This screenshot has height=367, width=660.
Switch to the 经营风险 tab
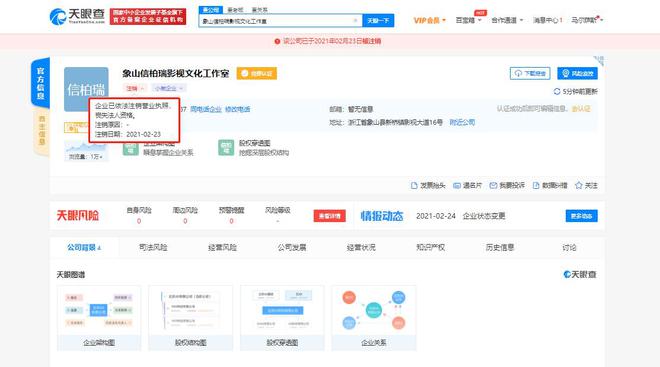click(222, 247)
